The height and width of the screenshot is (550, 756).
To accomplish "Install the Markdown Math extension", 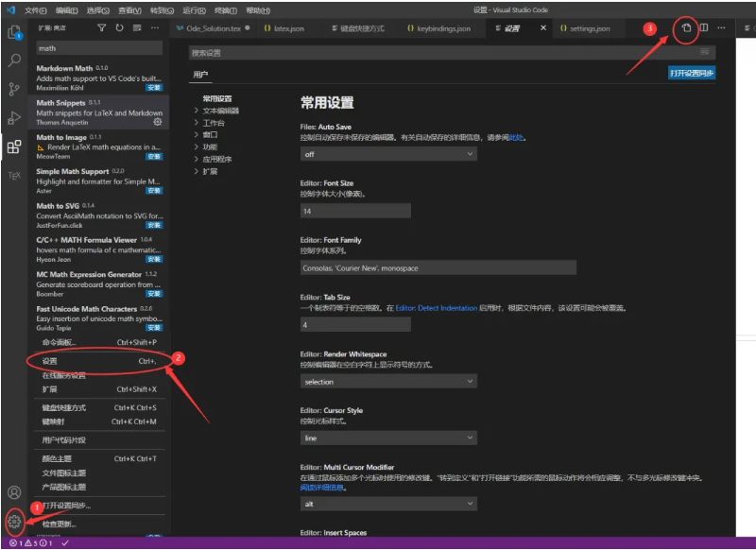I will tap(154, 88).
